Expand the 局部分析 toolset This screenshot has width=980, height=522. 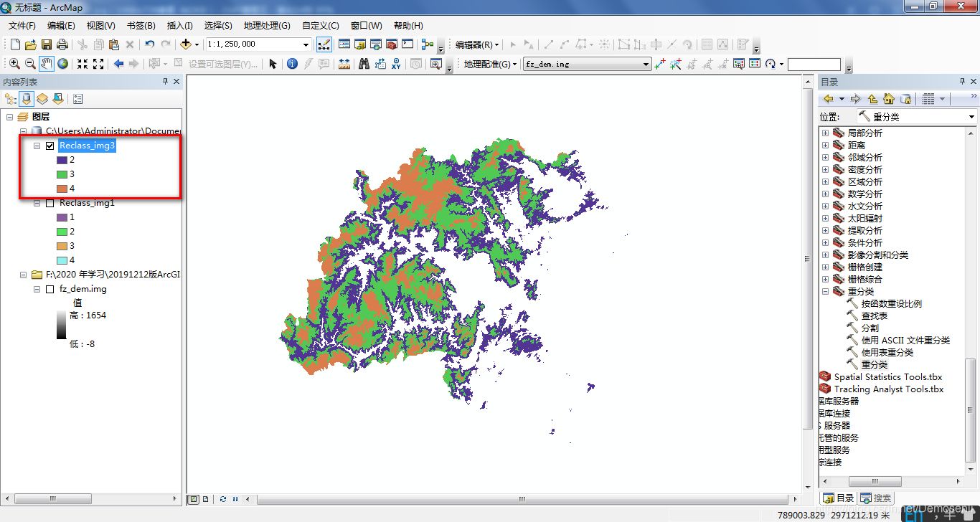pos(825,133)
